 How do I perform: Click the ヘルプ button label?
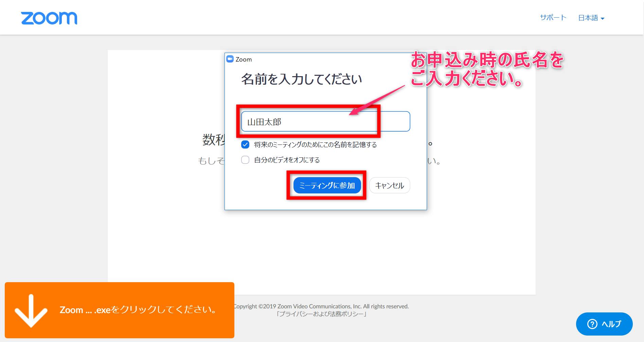[x=611, y=324]
